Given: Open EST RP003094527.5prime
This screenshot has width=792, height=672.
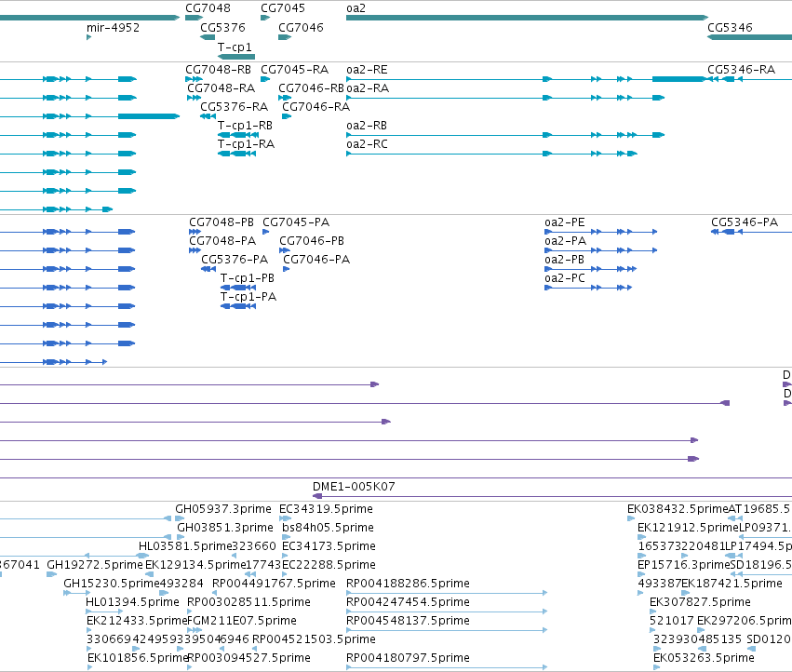Looking at the screenshot, I should point(249,657).
